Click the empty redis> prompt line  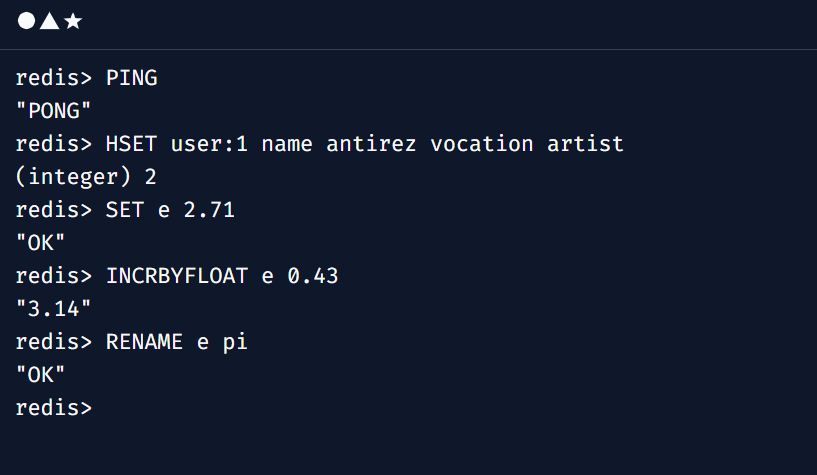coord(54,408)
